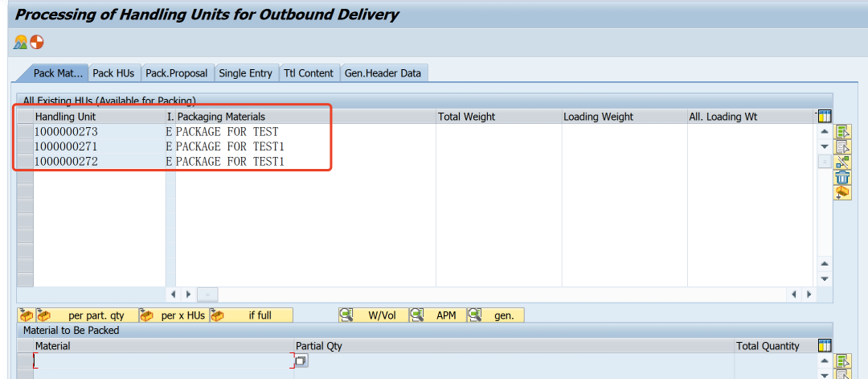Click the 'per part. qty' pack button
This screenshot has width=868, height=379.
87,315
